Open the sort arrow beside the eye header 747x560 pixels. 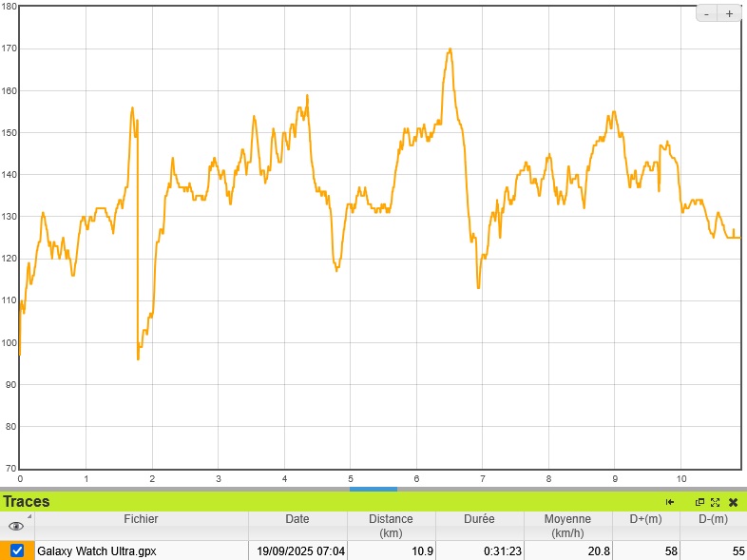(x=29, y=517)
